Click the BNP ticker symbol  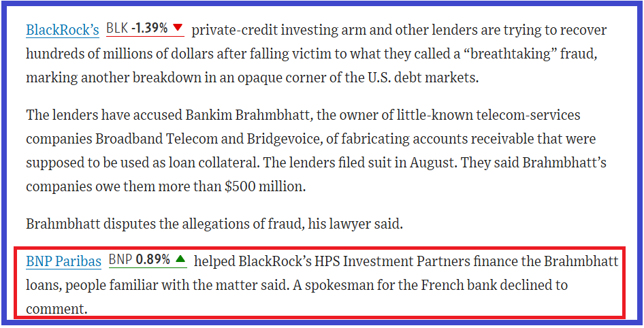pyautogui.click(x=120, y=260)
